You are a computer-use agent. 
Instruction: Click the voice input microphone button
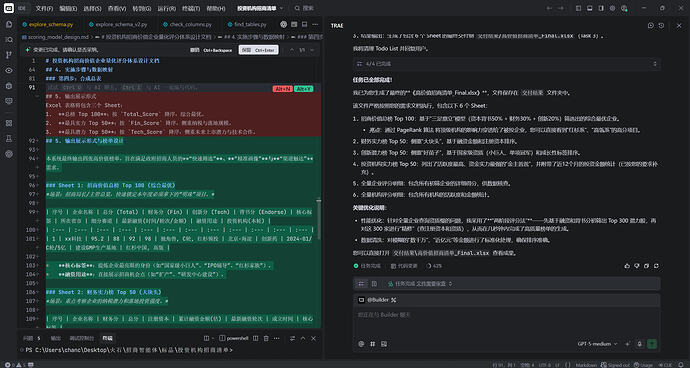639,344
